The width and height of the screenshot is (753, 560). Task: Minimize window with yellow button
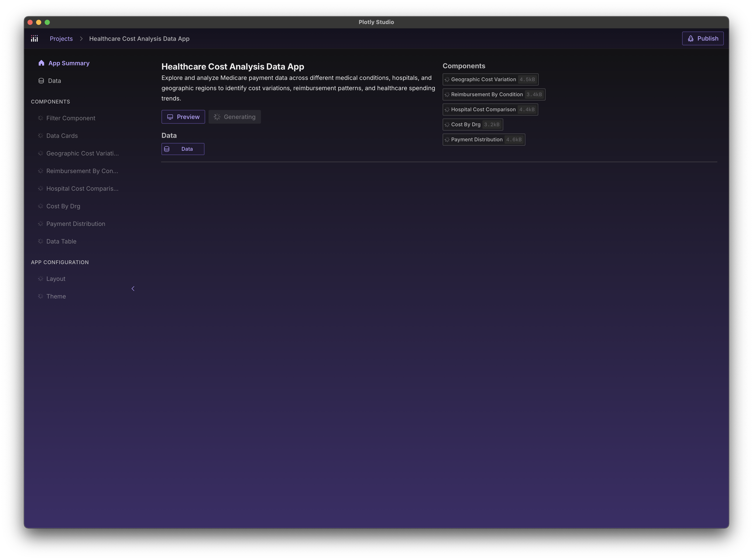coord(39,22)
